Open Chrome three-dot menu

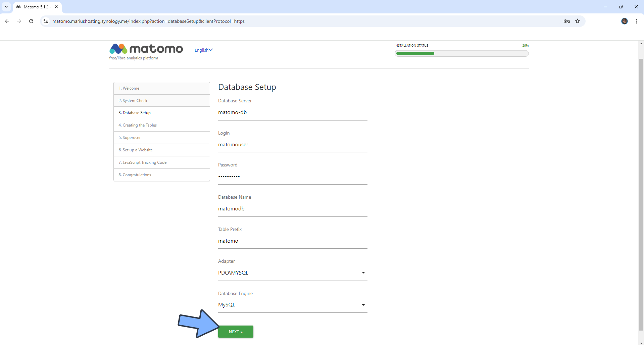(637, 21)
